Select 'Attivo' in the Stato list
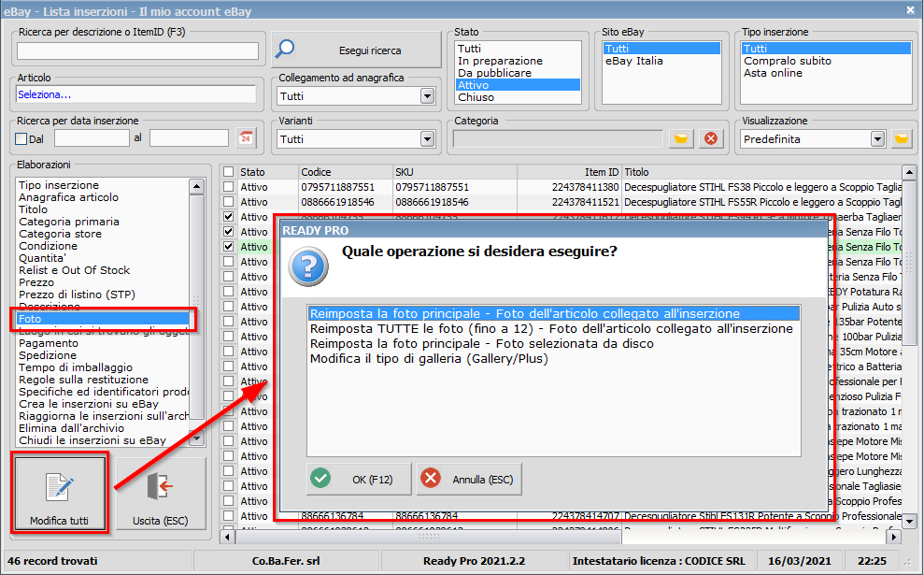924x575 pixels. click(518, 85)
